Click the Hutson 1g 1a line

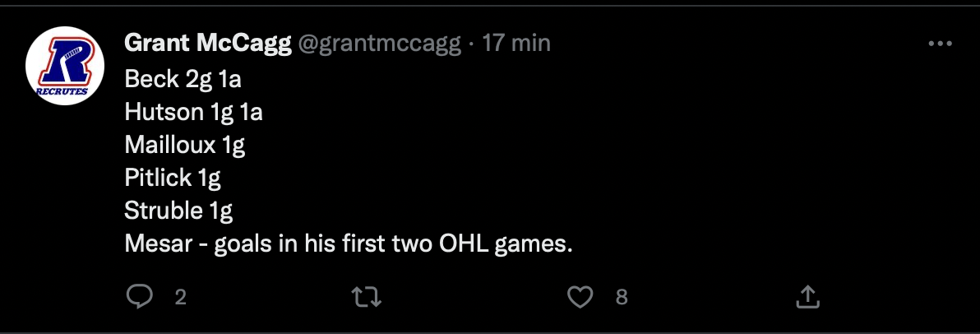(194, 112)
